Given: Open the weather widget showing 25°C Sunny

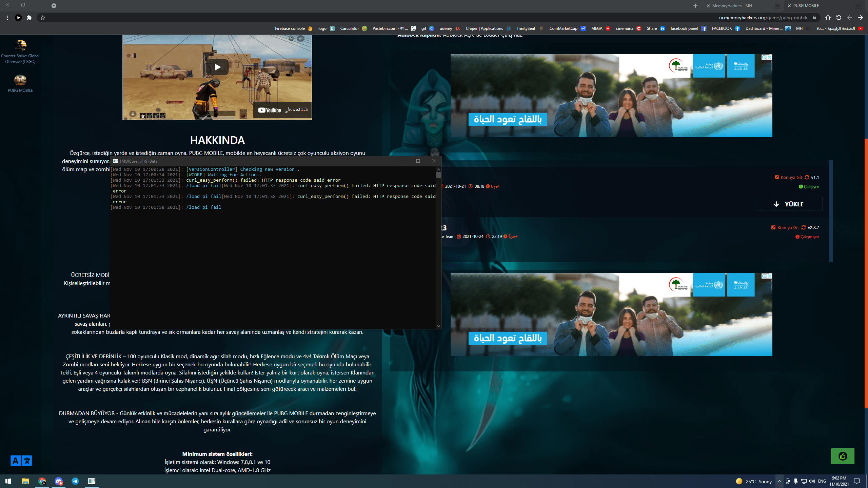Looking at the screenshot, I should coord(754,481).
